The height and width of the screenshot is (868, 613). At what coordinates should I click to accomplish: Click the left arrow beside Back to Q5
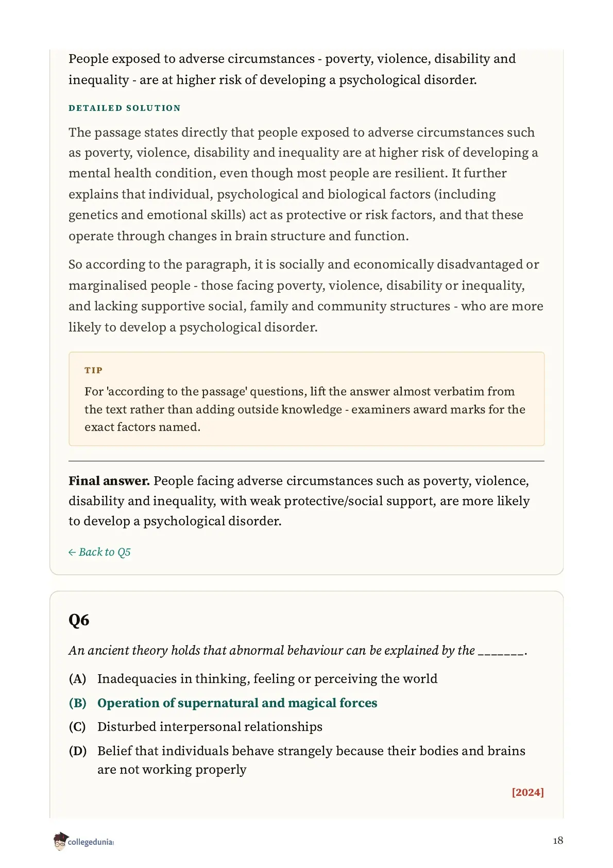(72, 552)
